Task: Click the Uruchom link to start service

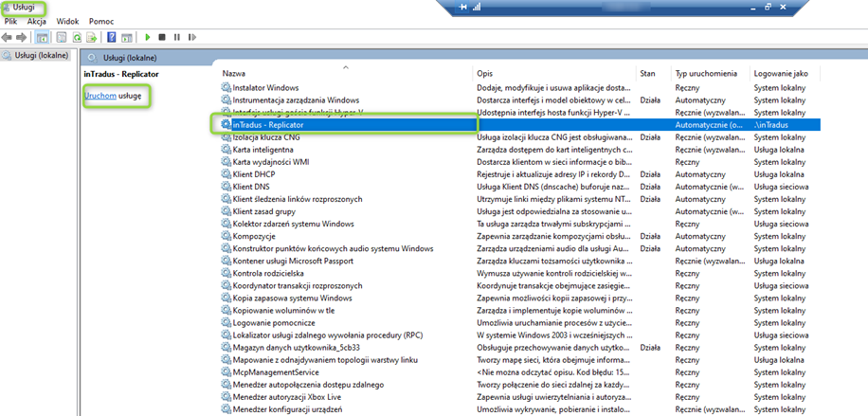Action: [x=100, y=97]
